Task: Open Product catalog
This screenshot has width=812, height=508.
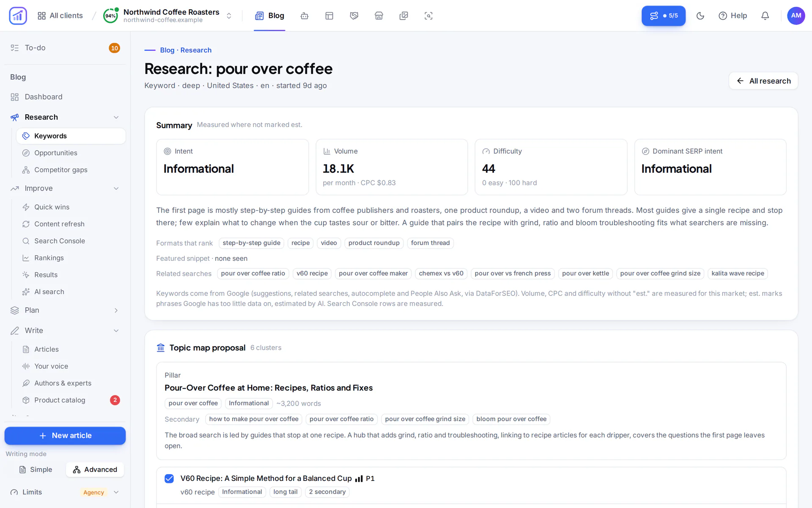Action: tap(71, 400)
